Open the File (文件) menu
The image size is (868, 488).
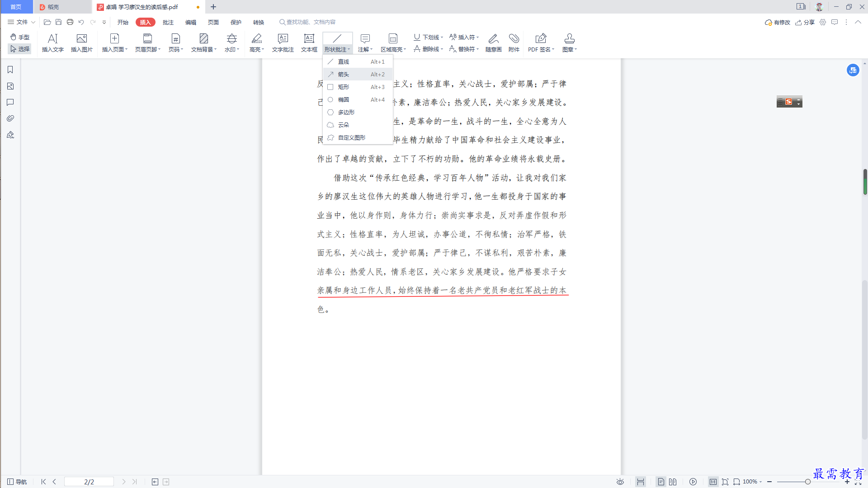click(21, 22)
